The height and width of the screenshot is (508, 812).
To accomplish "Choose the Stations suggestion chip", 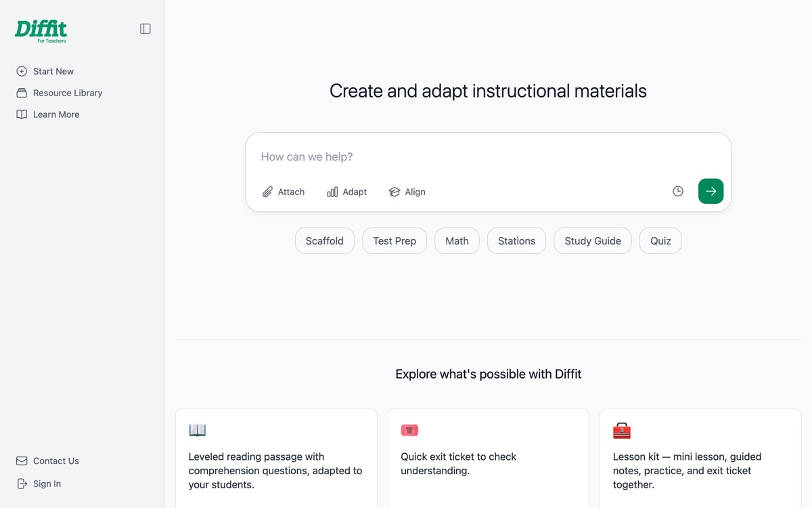I will [x=516, y=240].
